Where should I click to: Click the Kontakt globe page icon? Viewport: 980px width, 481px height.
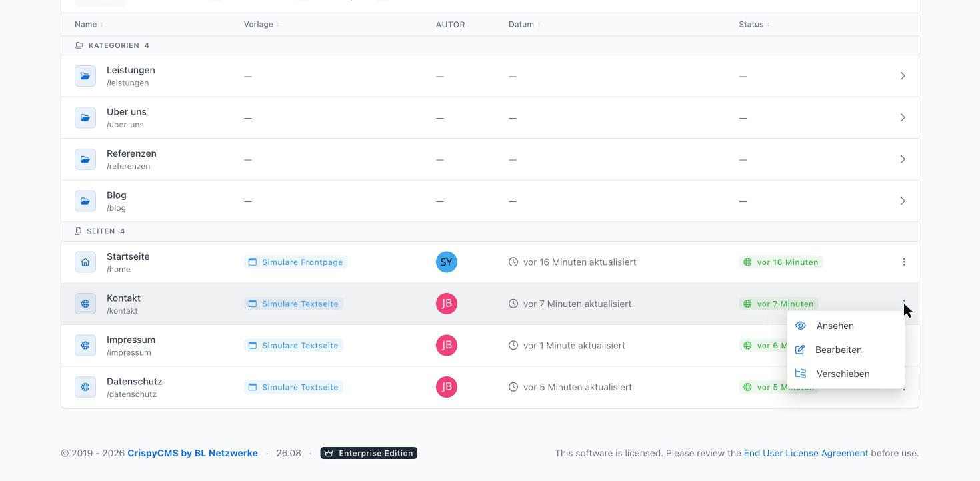point(85,304)
